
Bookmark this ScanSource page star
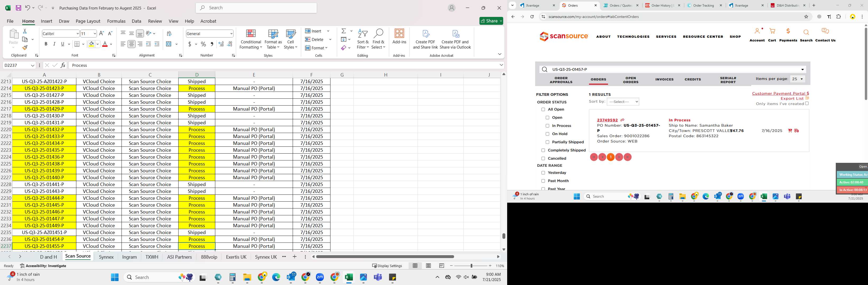806,16
